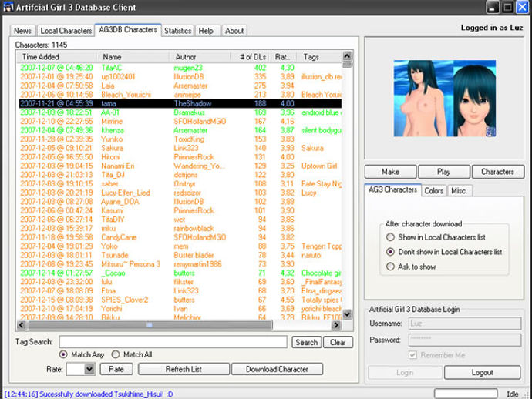Sort by Author column header
Image resolution: width=532 pixels, height=399 pixels.
tap(200, 57)
